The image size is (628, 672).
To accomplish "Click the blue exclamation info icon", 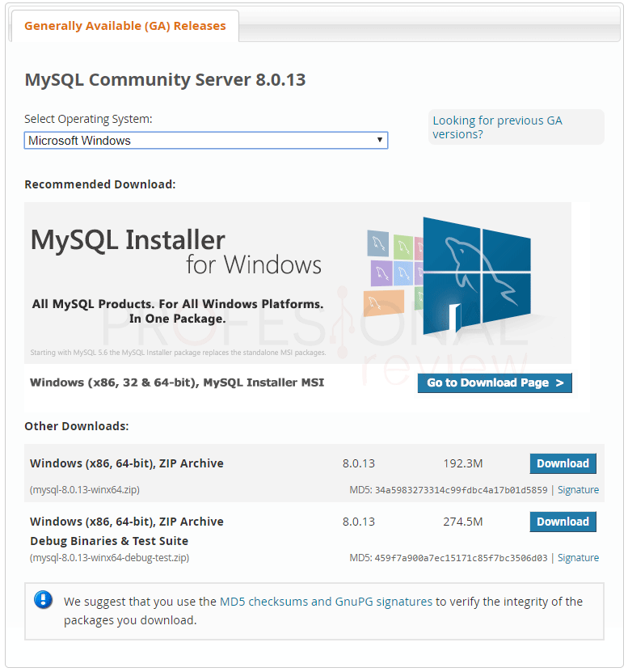I will [x=44, y=600].
